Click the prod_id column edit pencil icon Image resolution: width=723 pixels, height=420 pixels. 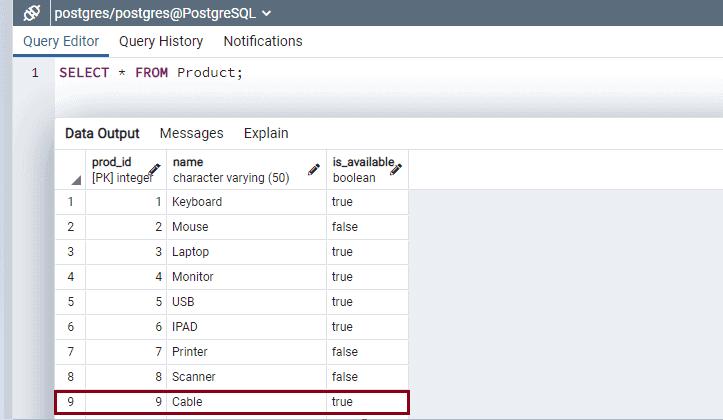tap(154, 170)
